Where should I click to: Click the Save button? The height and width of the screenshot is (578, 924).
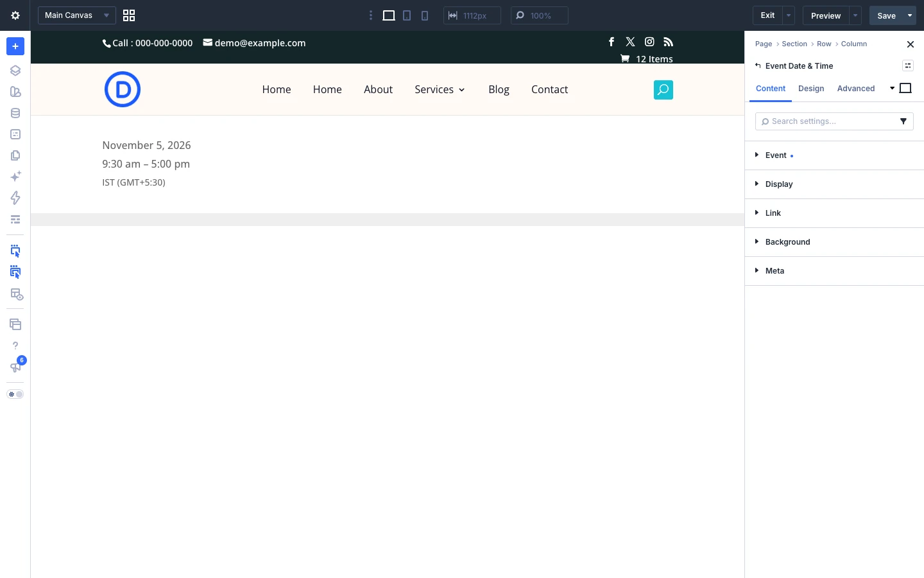click(x=886, y=15)
